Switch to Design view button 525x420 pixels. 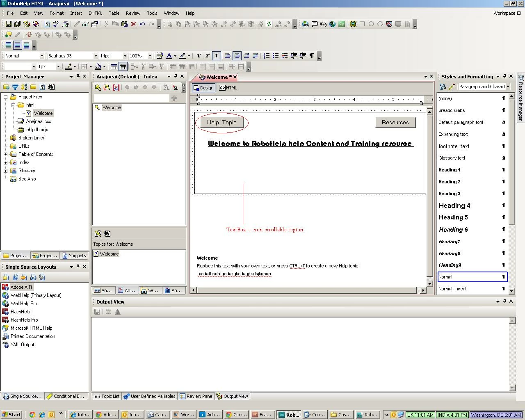203,88
